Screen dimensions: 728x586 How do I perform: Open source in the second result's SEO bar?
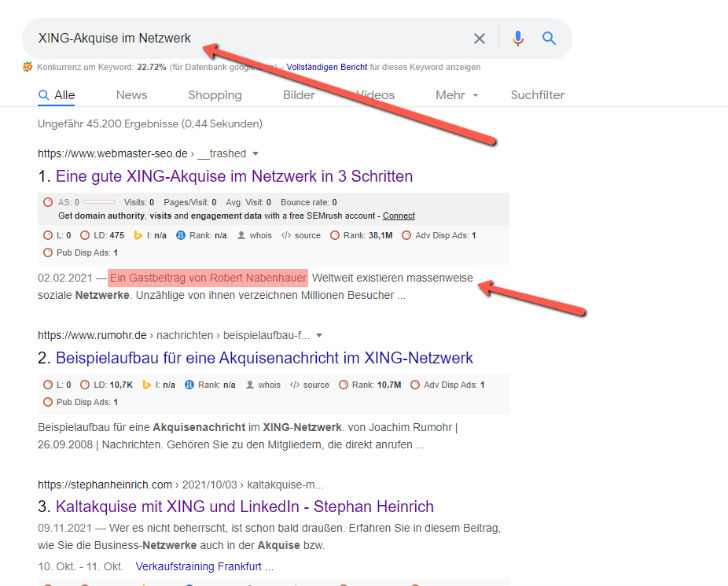tap(311, 385)
